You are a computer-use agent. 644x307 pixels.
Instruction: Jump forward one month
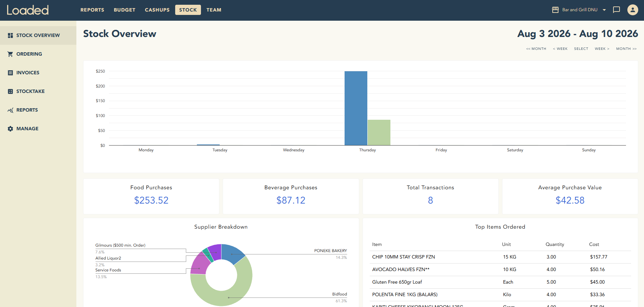pyautogui.click(x=626, y=49)
